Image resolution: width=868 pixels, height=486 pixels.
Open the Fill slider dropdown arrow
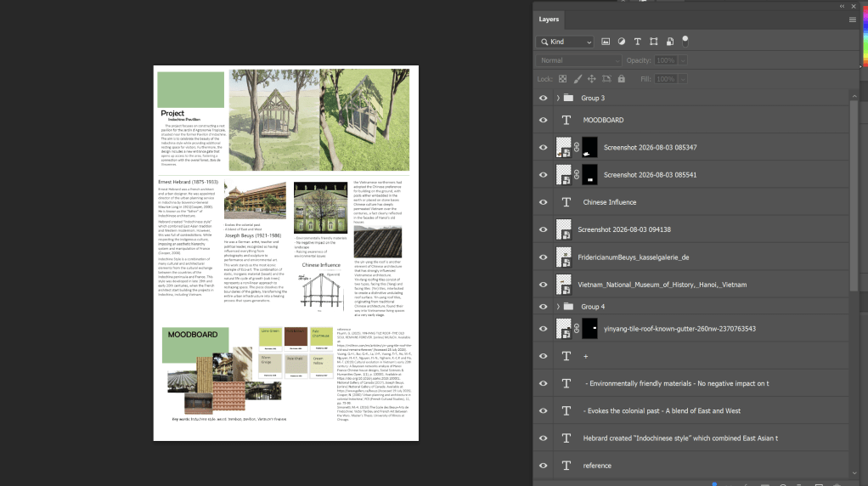click(683, 79)
